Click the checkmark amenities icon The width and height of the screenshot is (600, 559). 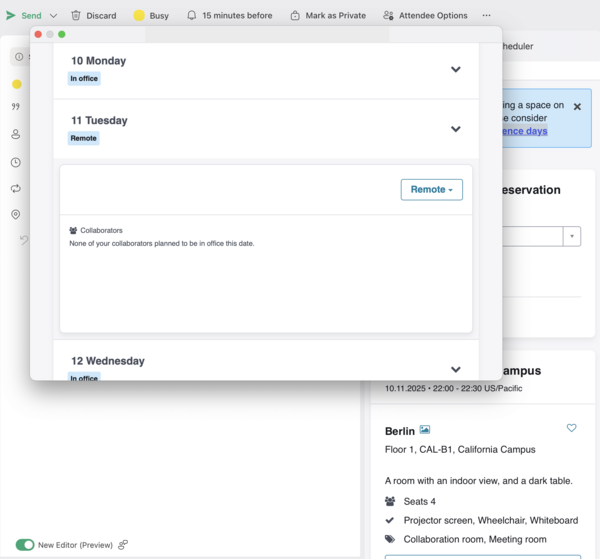(x=390, y=520)
